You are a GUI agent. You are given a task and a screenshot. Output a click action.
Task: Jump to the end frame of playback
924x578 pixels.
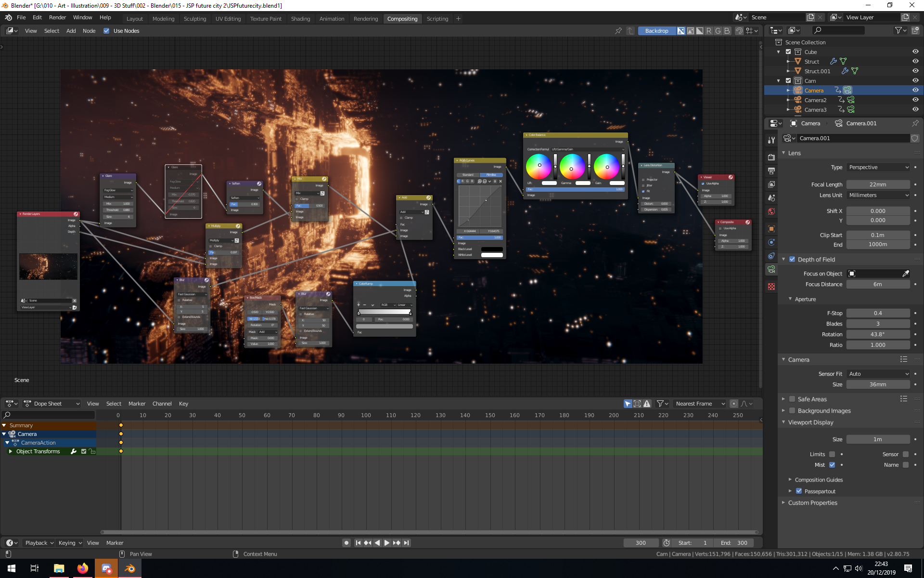pyautogui.click(x=407, y=543)
